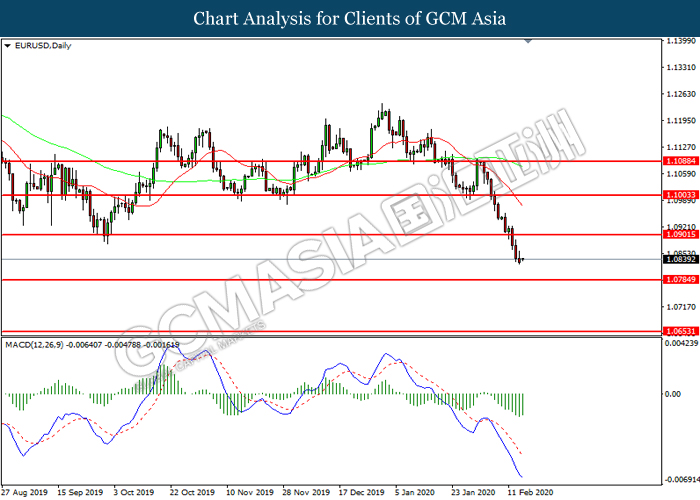The height and width of the screenshot is (500, 700).
Task: Click the 1.13990 axis price
Action: point(681,41)
